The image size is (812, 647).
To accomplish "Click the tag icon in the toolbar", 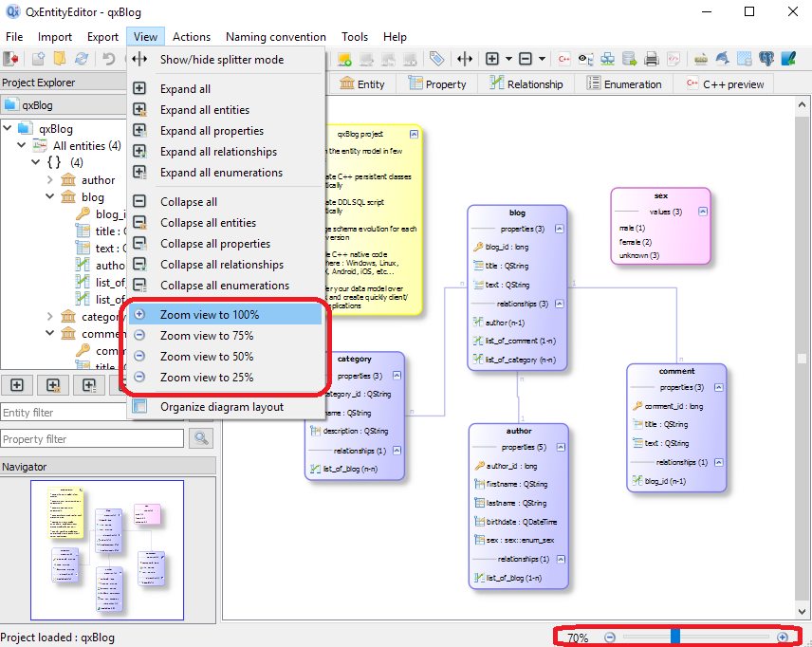I will coord(436,59).
